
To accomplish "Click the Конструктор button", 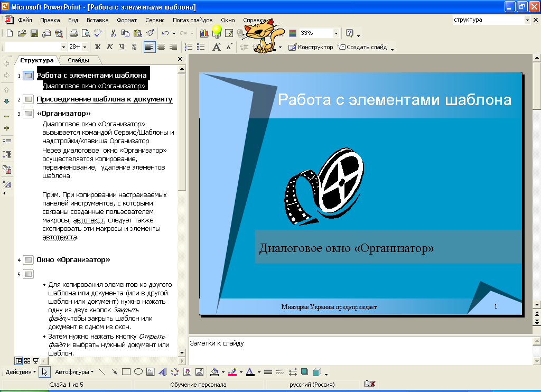I will click(311, 47).
